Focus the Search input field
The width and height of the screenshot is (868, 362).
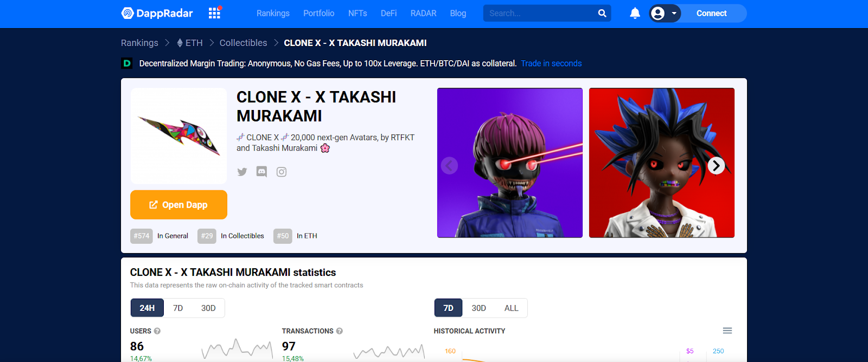[540, 13]
